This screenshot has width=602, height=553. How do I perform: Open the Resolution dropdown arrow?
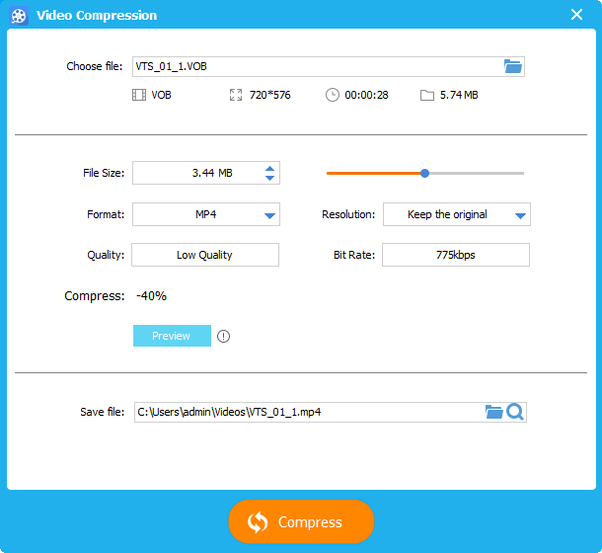[x=520, y=216]
